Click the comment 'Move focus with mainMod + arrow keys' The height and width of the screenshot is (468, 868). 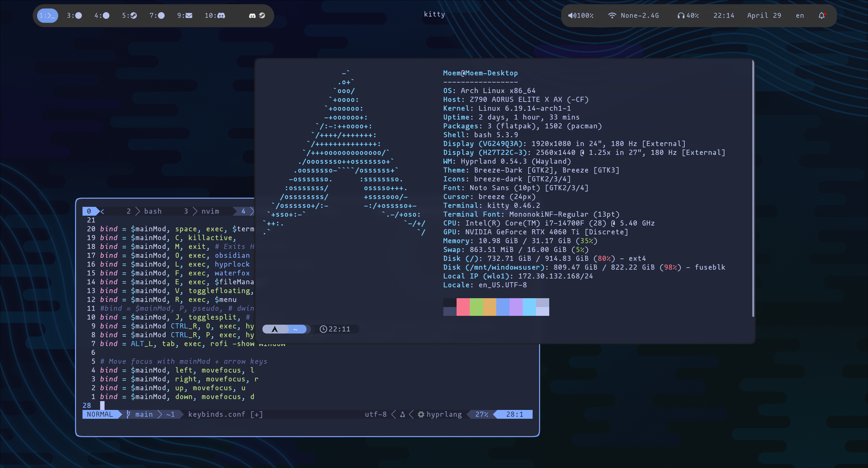[x=184, y=361]
